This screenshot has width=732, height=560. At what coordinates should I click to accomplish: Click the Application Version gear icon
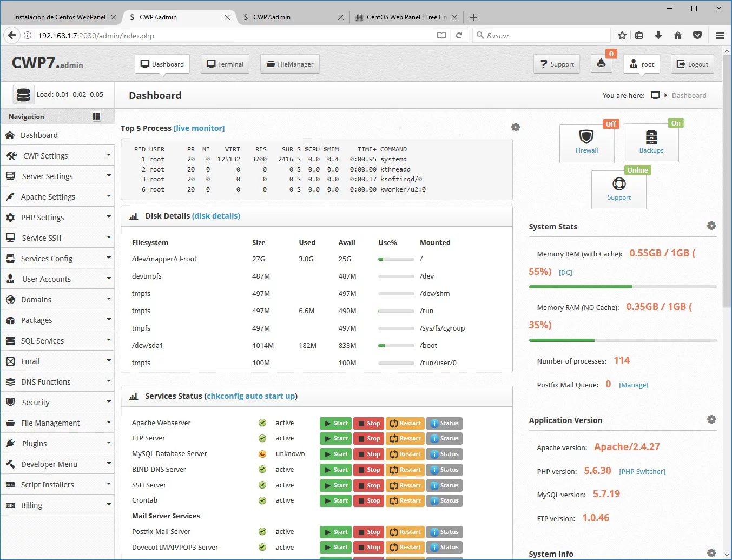(x=711, y=419)
